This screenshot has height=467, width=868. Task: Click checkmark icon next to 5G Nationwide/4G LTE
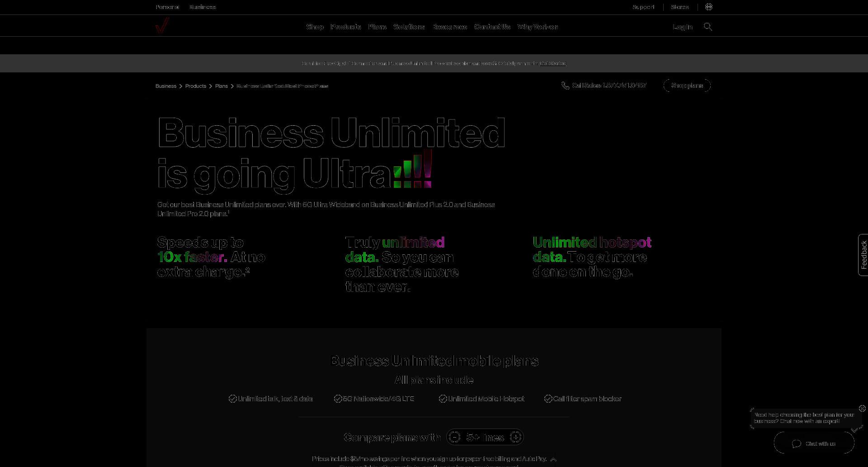tap(338, 399)
